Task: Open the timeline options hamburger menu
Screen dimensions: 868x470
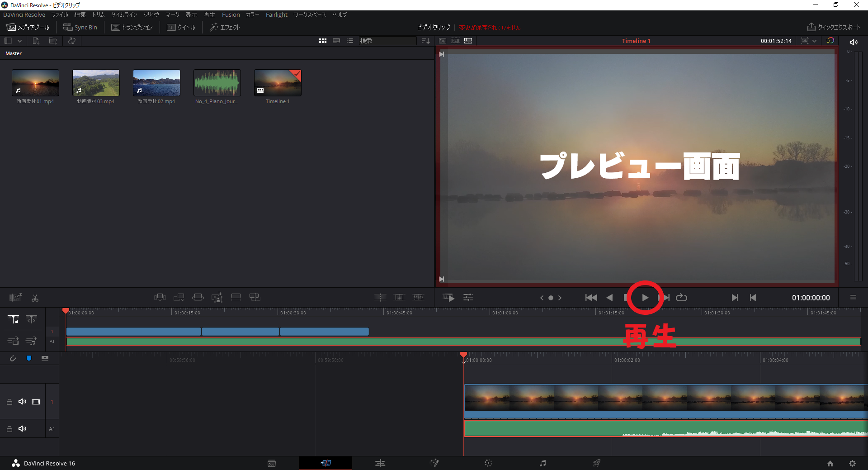Action: 853,297
